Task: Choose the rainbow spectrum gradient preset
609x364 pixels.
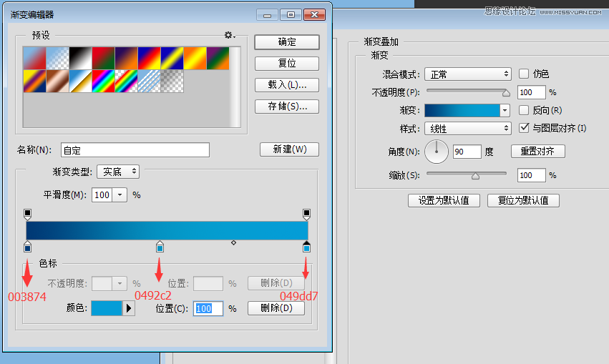Action: coord(103,80)
